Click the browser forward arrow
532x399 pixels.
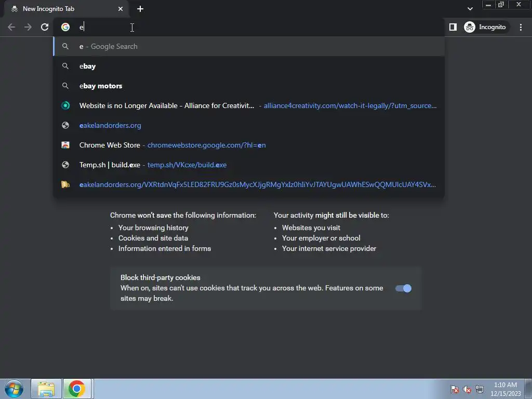28,27
